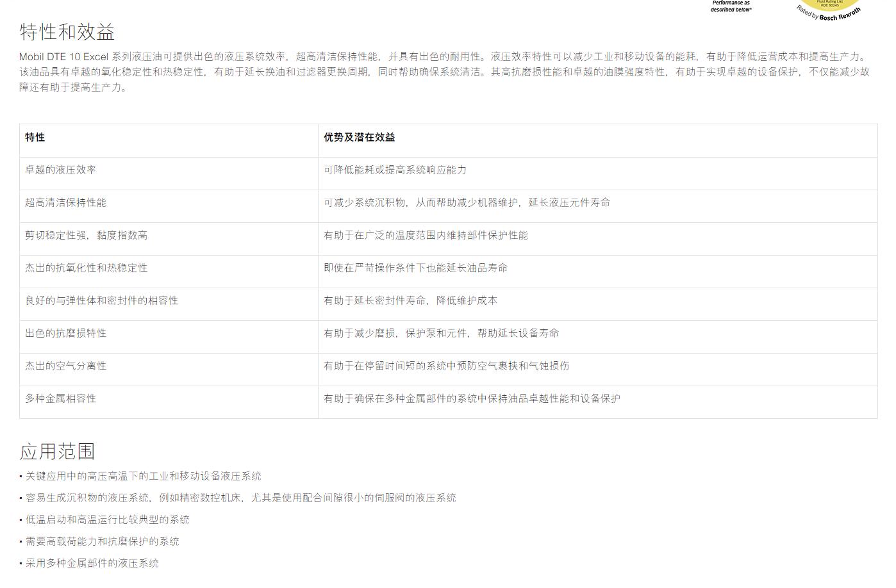This screenshot has width=896, height=588.
Task: Click the 可降低能耗或提高系统响应能力 cell
Action: pos(598,174)
